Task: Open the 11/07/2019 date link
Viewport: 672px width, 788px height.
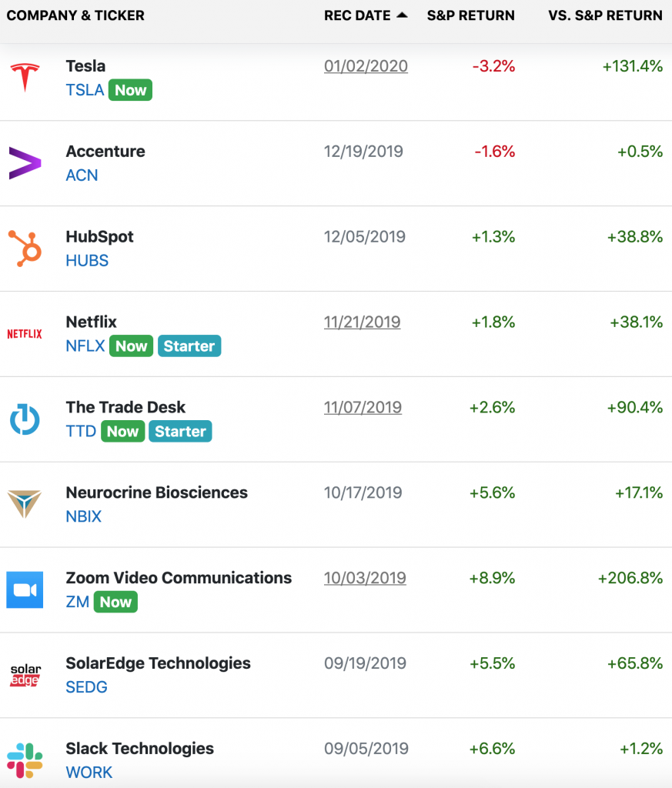Action: 363,408
